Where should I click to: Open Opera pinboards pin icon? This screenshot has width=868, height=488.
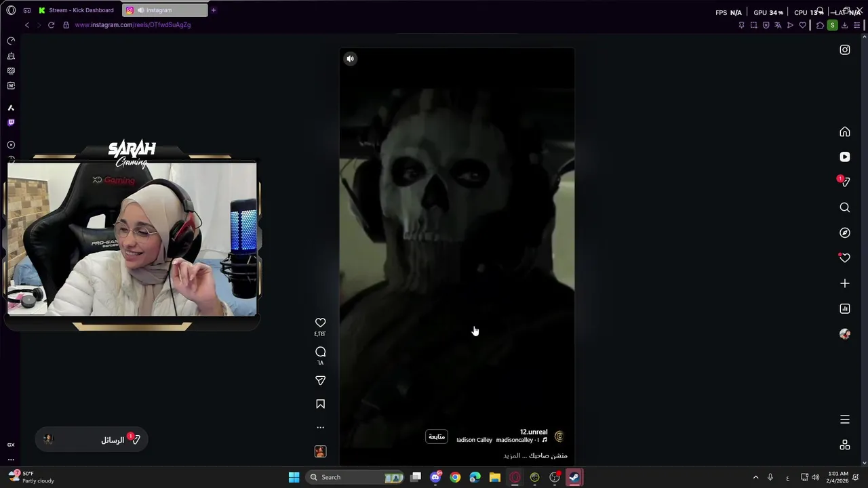pyautogui.click(x=741, y=25)
